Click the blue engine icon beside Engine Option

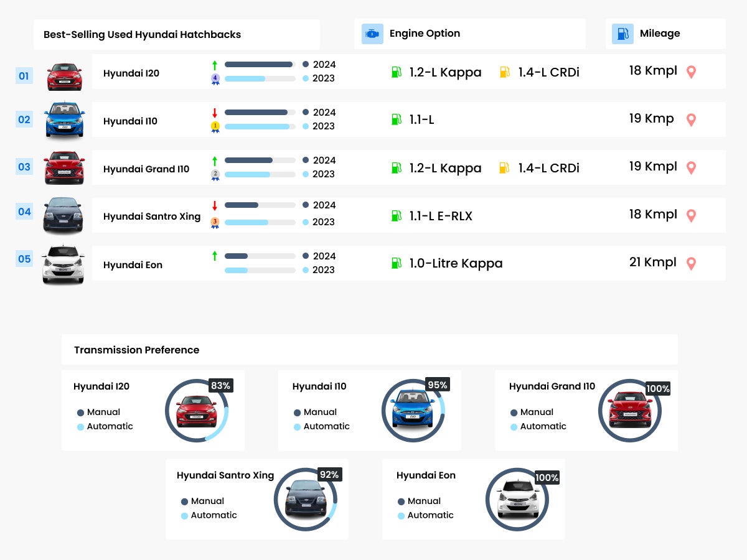372,34
